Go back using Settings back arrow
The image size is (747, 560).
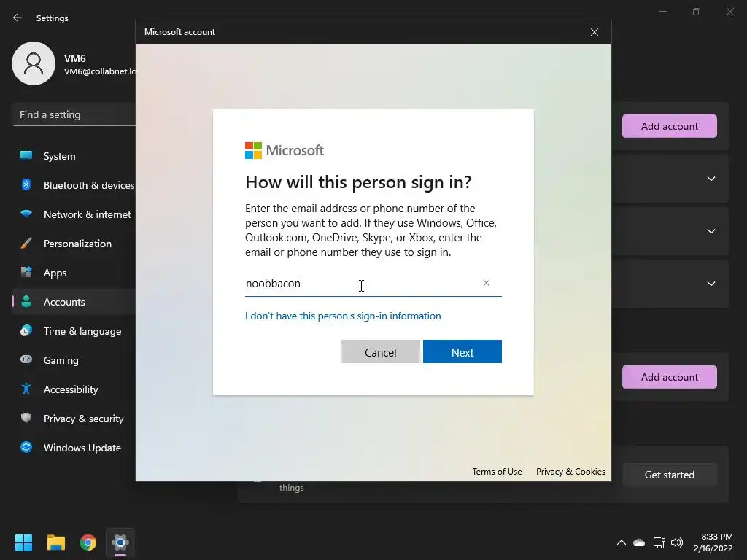[x=18, y=17]
